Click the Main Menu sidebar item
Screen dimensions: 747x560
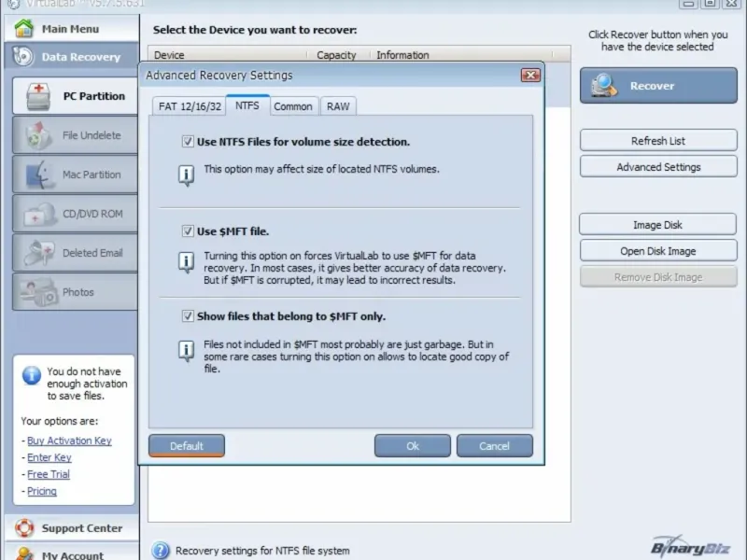click(x=72, y=28)
